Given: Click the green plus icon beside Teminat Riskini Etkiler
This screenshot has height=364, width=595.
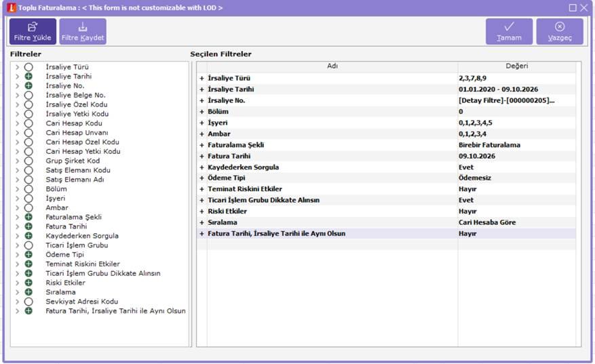Looking at the screenshot, I should click(x=28, y=264).
